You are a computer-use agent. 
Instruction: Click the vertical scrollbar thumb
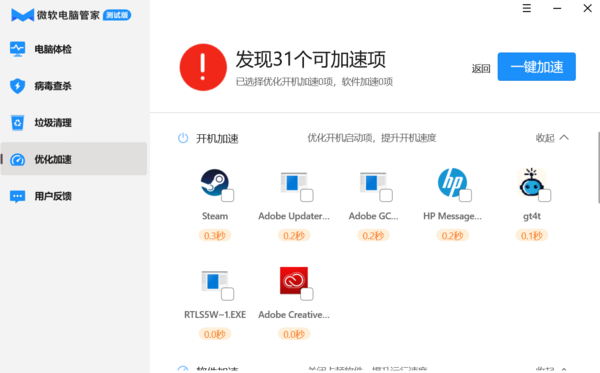click(x=598, y=168)
